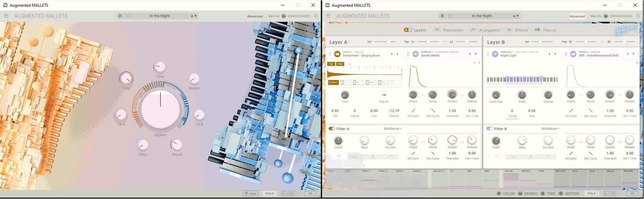Select previous sound for SFX - Interdimensional Drift
The width and height of the screenshot is (644, 199).
pyautogui.click(x=628, y=54)
